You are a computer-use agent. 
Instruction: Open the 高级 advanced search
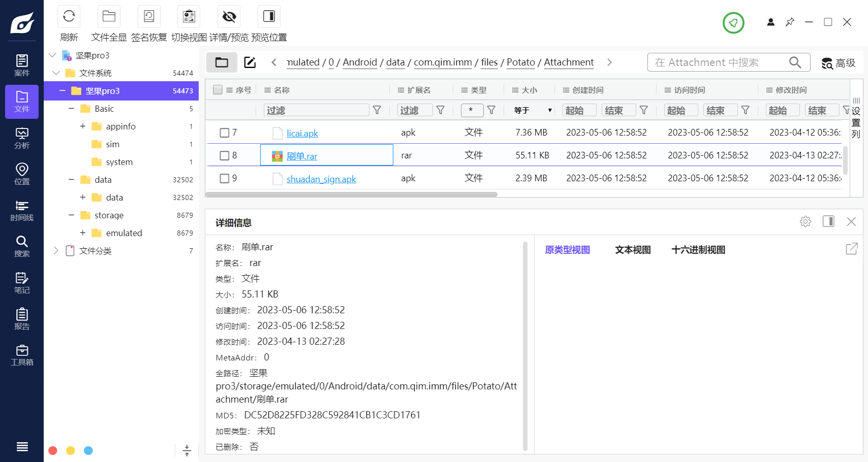pos(839,63)
